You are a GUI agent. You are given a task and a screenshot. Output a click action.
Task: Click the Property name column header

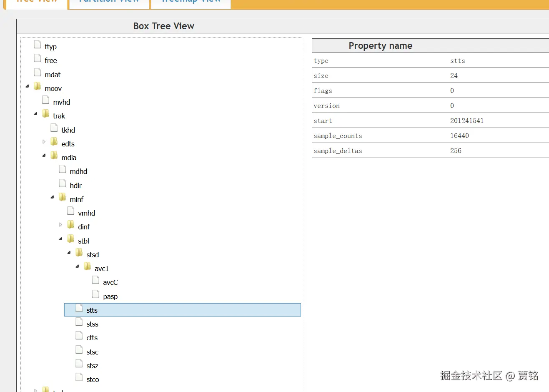point(380,45)
